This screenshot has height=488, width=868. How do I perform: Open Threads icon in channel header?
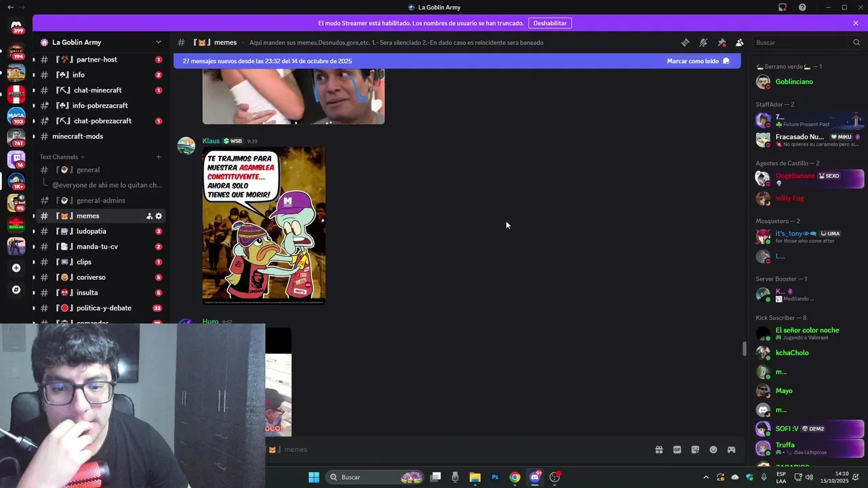tap(685, 42)
